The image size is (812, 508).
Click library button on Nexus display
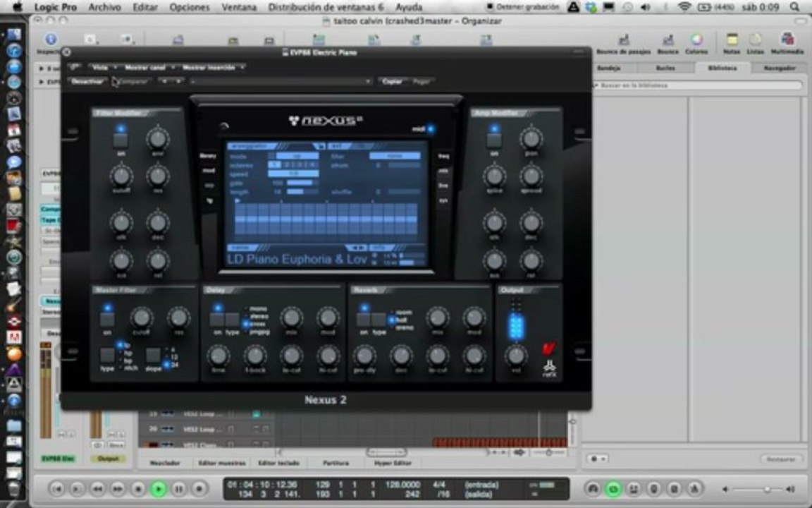pos(208,155)
